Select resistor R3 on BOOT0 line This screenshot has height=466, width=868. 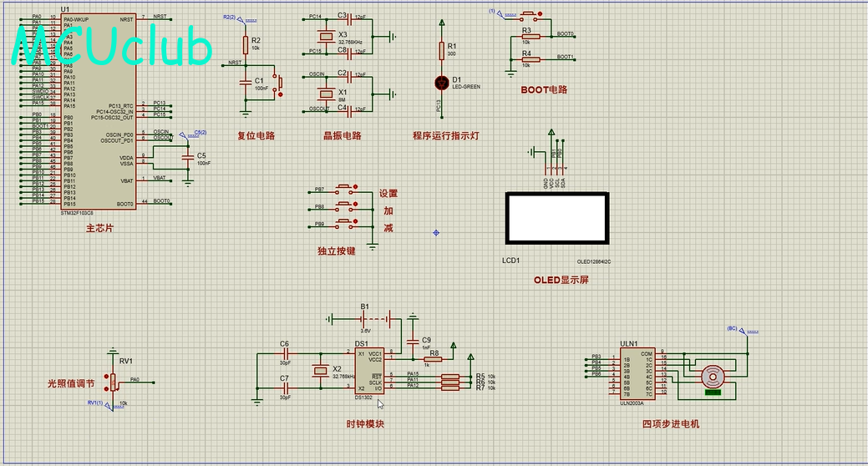[530, 37]
